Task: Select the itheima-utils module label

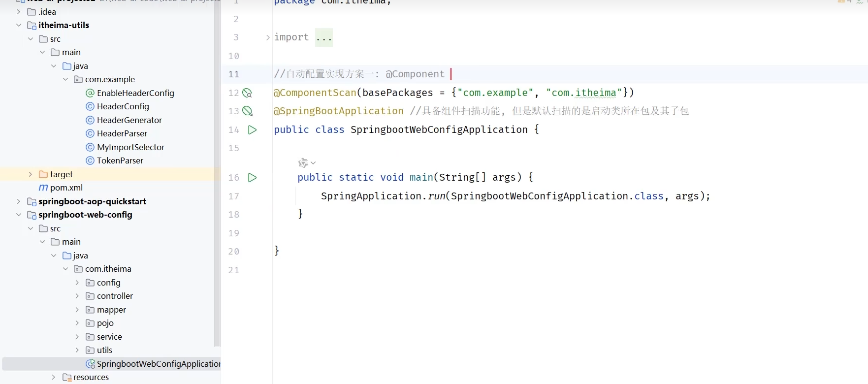Action: 64,25
